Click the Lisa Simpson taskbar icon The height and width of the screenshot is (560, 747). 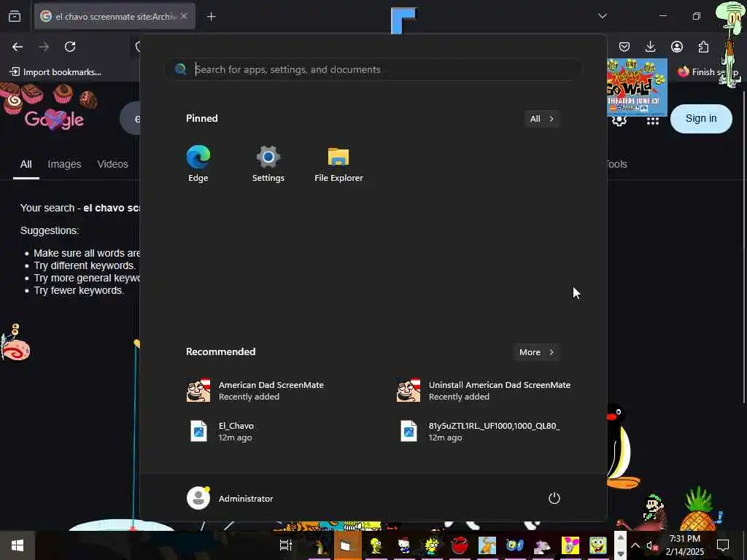pyautogui.click(x=432, y=545)
